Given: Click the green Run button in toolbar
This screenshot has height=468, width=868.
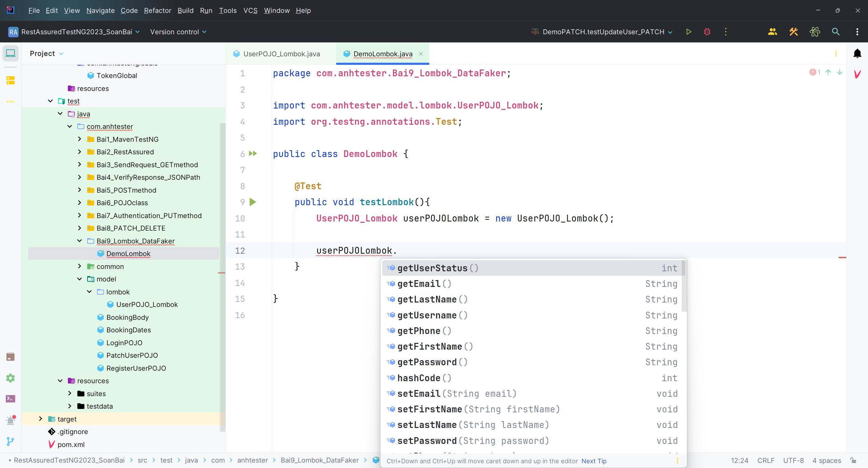Looking at the screenshot, I should (689, 32).
